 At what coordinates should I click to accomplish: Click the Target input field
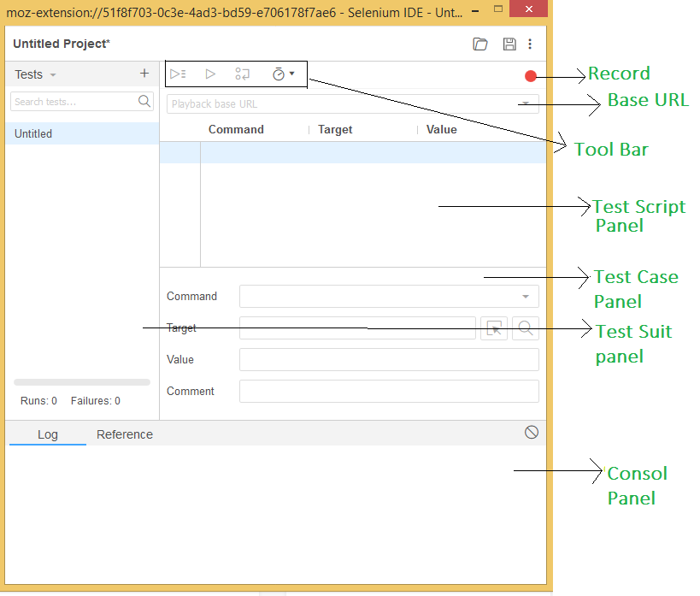tap(357, 328)
